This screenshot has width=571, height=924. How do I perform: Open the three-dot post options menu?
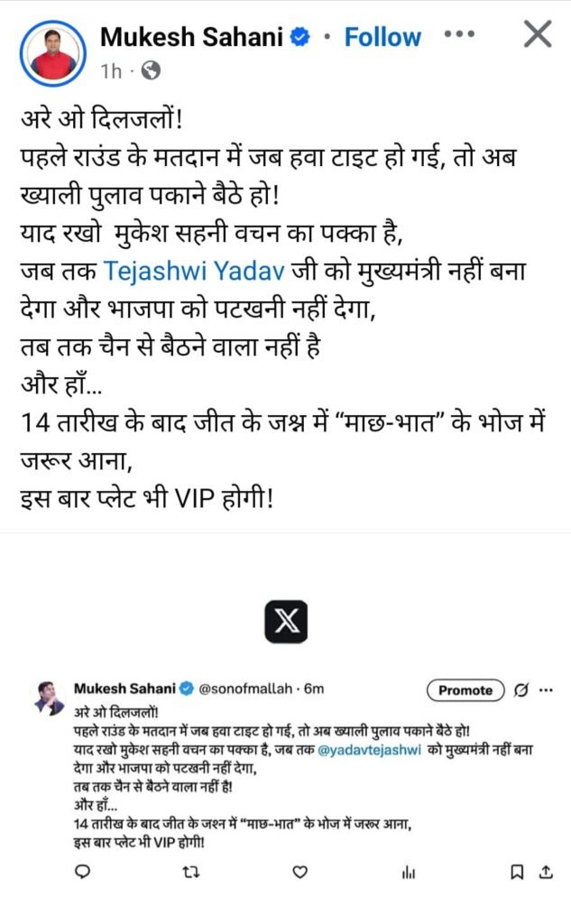pos(459,34)
